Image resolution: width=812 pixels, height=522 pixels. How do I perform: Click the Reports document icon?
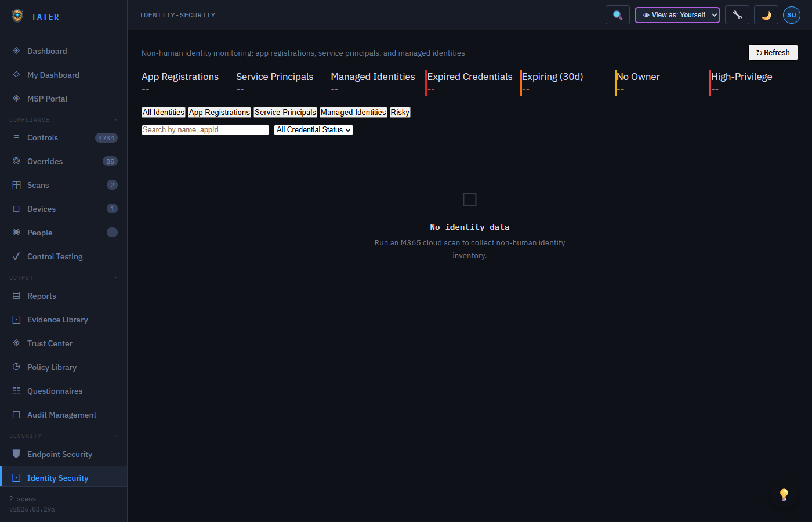pyautogui.click(x=16, y=296)
